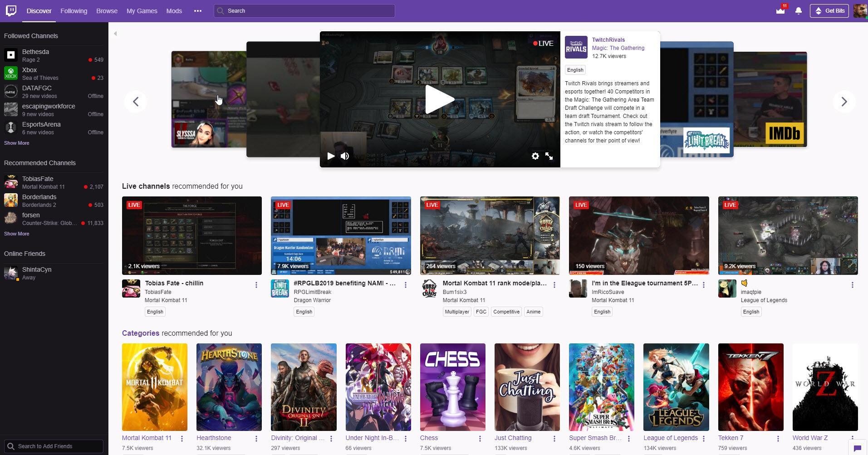
Task: Show more recommended channels
Action: (16, 234)
